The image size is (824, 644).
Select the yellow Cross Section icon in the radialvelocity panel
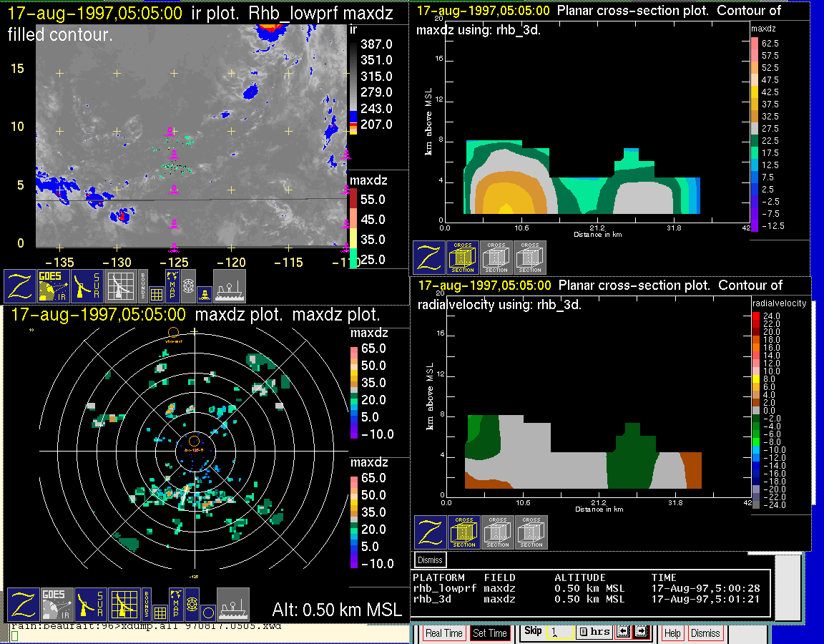463,533
